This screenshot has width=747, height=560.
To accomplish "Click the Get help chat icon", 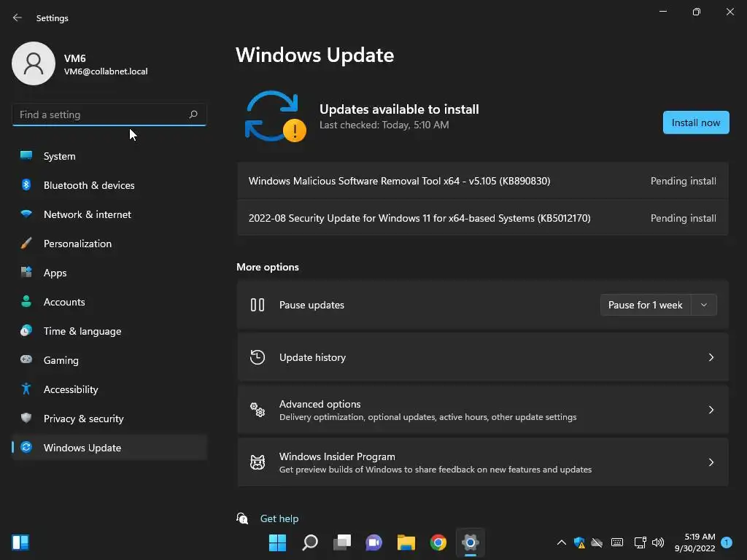I will click(242, 518).
